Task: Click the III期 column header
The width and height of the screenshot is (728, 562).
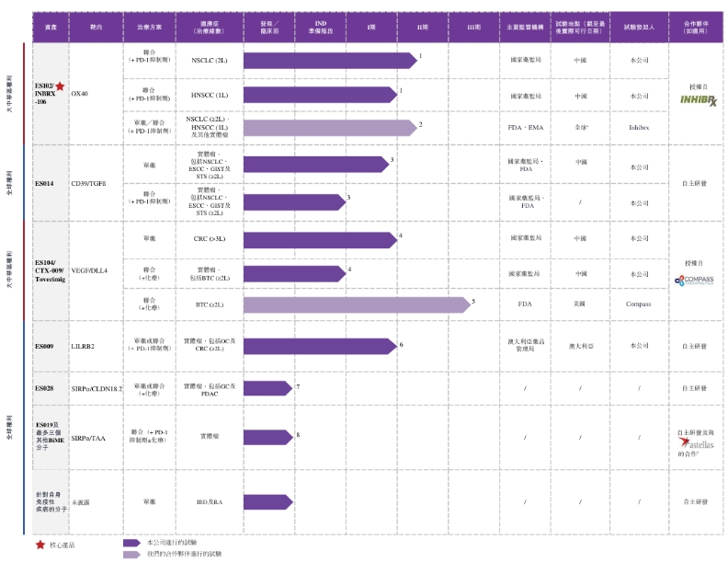Action: (474, 28)
